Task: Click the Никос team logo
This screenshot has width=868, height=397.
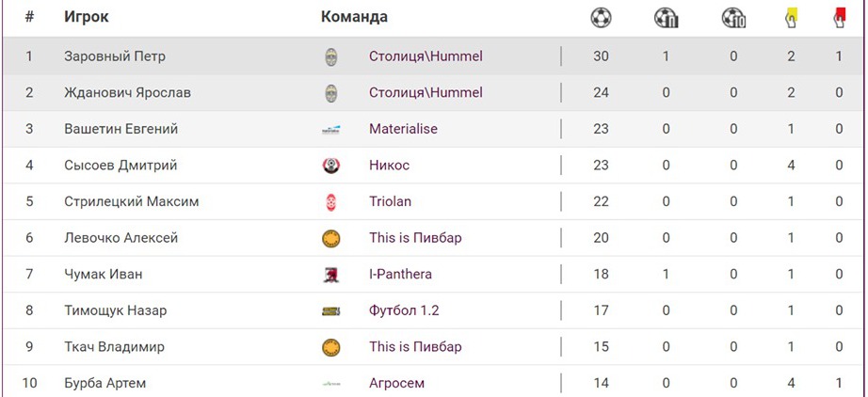Action: (x=330, y=166)
